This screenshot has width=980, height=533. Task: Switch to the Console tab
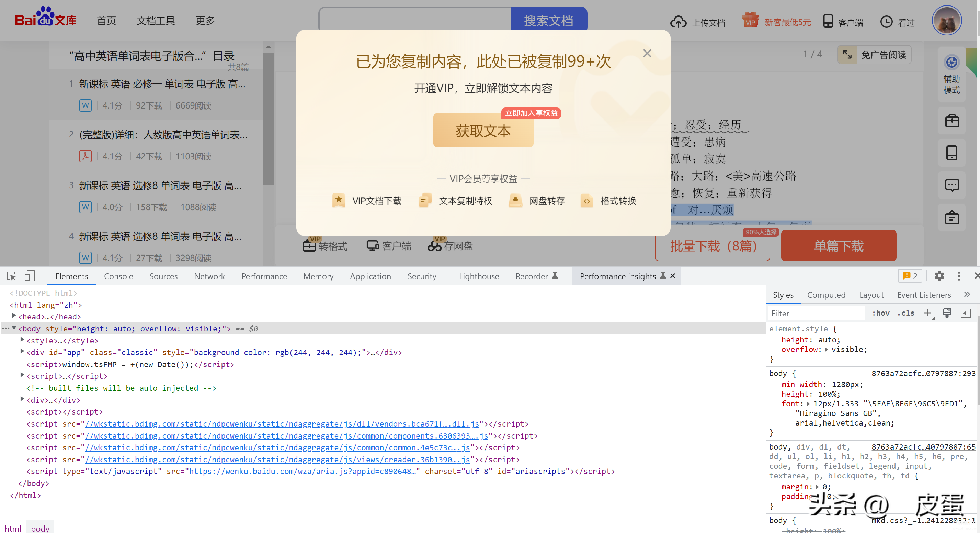[118, 276]
